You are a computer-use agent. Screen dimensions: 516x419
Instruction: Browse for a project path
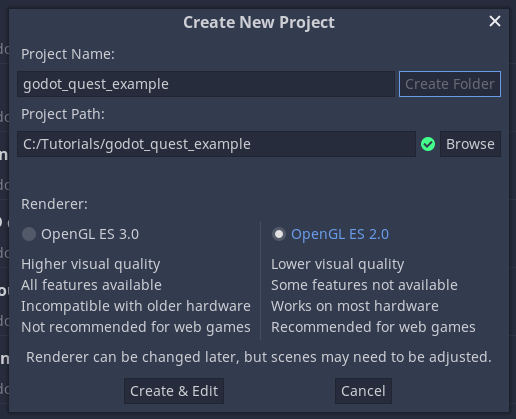pyautogui.click(x=470, y=144)
